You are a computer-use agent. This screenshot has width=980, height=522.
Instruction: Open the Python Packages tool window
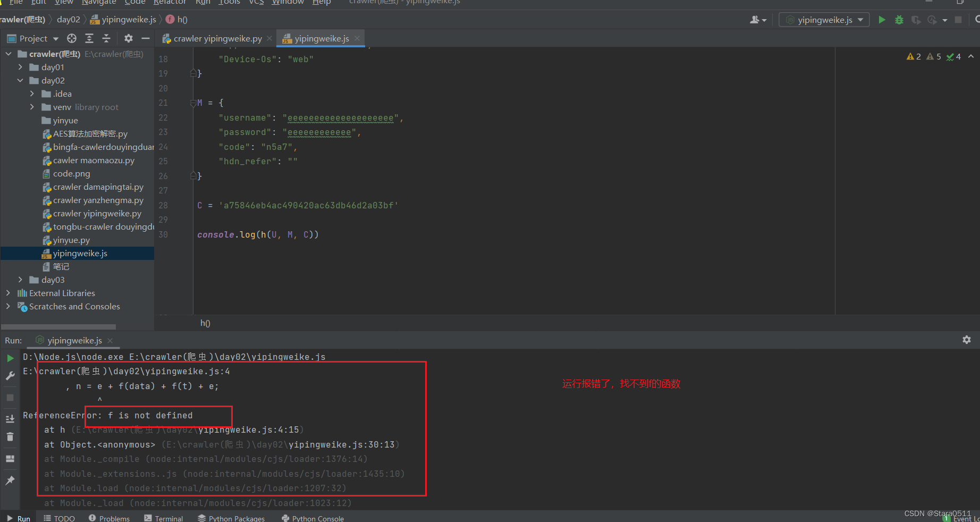pos(231,518)
